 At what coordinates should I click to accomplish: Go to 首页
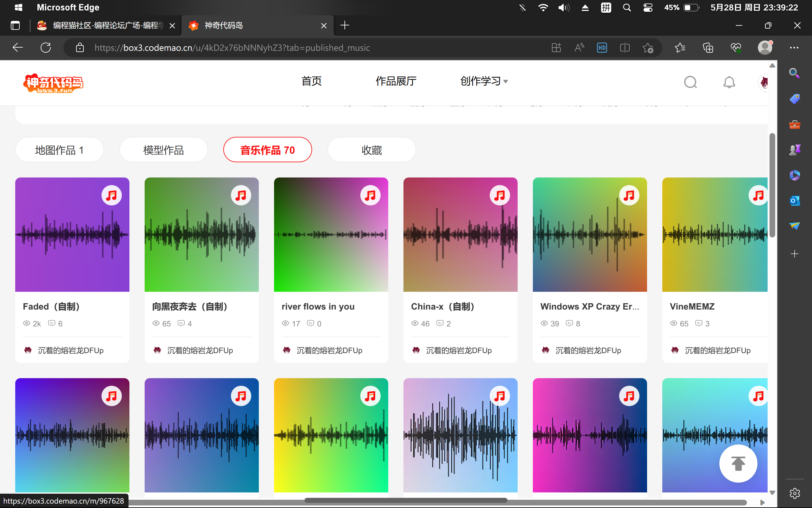click(x=311, y=81)
